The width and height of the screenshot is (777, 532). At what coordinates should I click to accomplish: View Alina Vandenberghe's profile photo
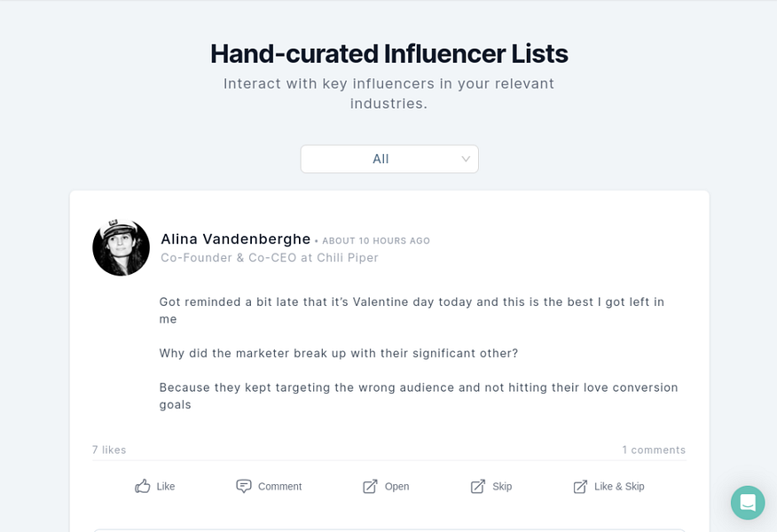click(121, 247)
